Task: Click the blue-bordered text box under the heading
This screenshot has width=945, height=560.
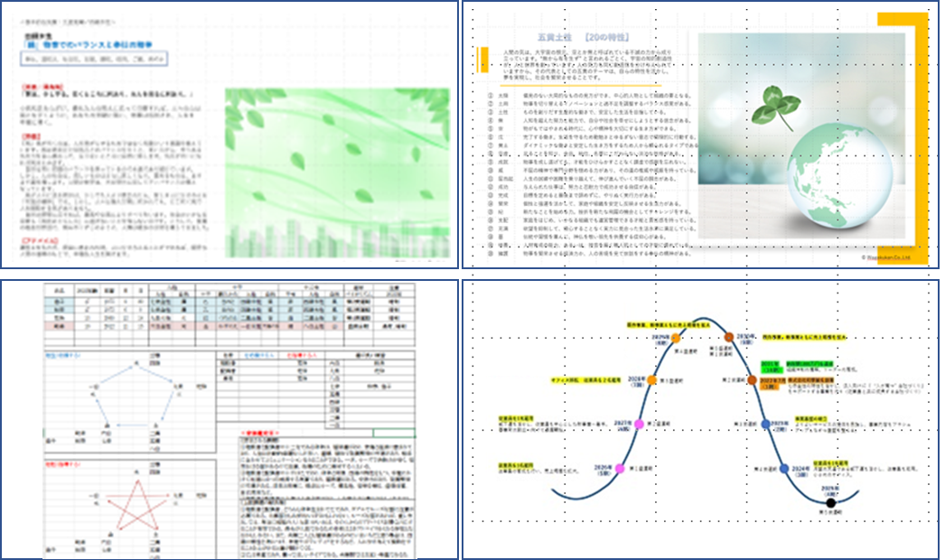Action: pos(94,59)
